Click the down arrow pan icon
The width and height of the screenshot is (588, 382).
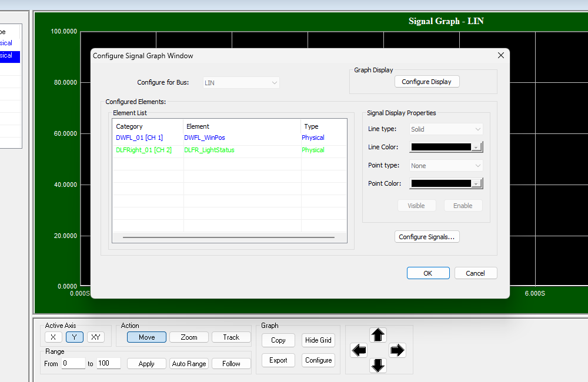(x=378, y=365)
